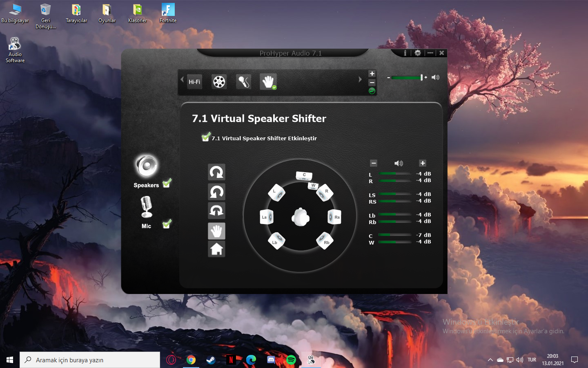Select the Mic device icon
The height and width of the screenshot is (368, 588).
146,207
